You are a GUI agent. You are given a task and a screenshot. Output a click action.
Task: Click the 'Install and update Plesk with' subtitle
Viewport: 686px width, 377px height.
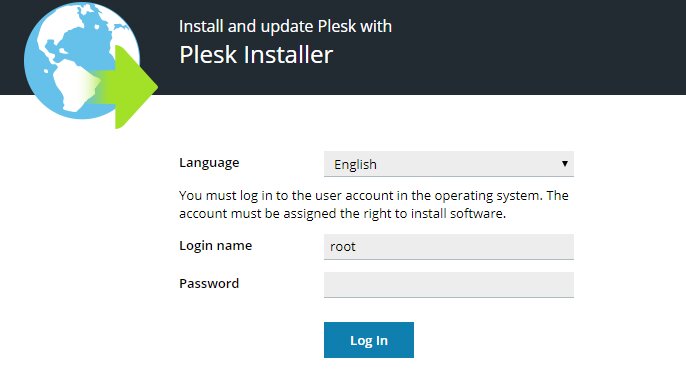pyautogui.click(x=285, y=26)
